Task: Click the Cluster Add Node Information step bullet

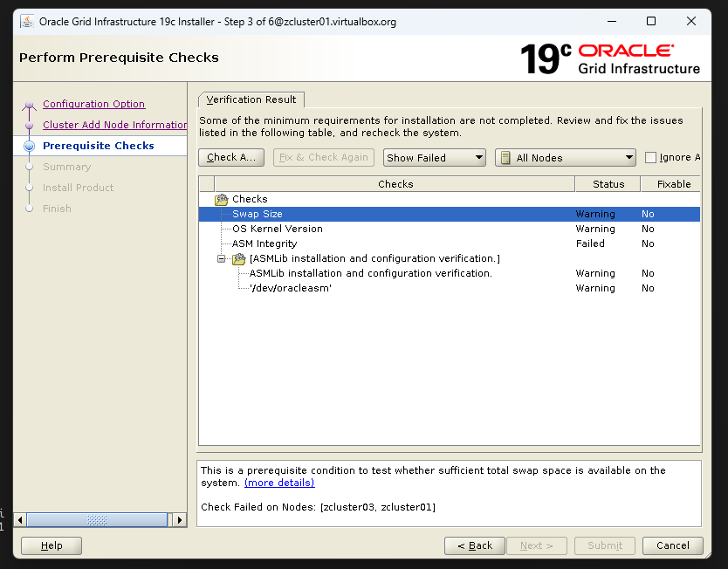Action: pos(30,126)
